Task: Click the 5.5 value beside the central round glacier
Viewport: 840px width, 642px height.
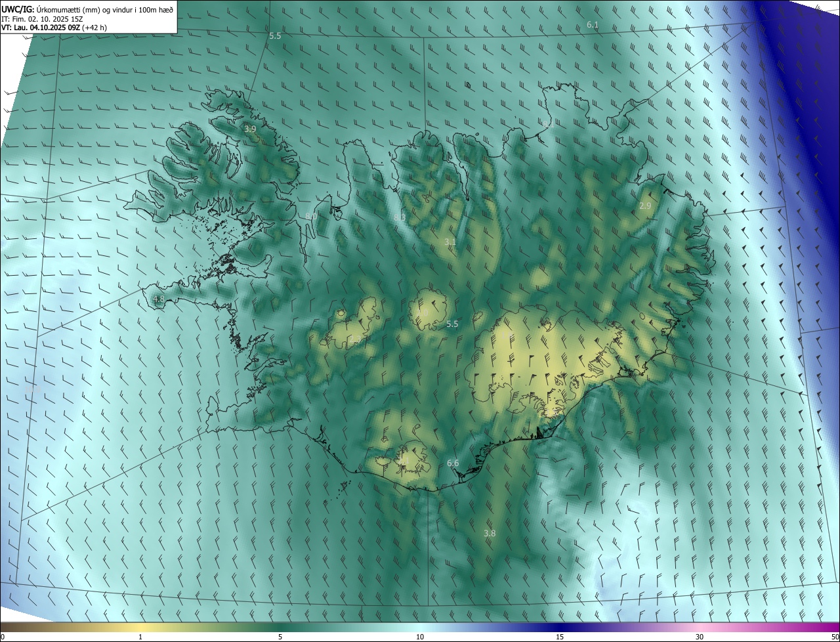Action: (452, 324)
